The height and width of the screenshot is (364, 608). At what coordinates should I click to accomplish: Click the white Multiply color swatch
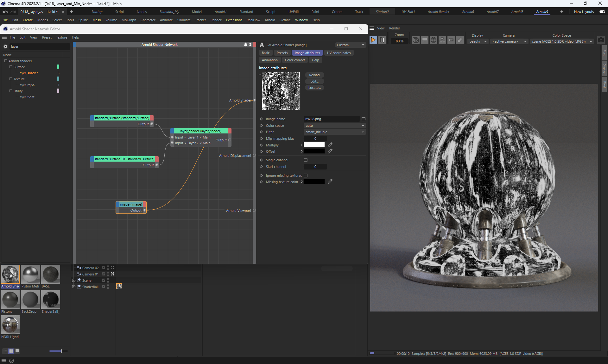click(314, 145)
